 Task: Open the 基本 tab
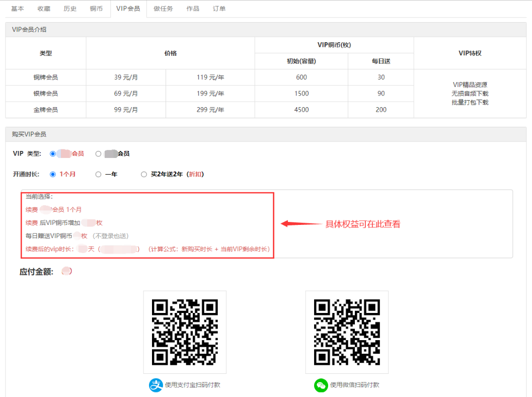(17, 9)
